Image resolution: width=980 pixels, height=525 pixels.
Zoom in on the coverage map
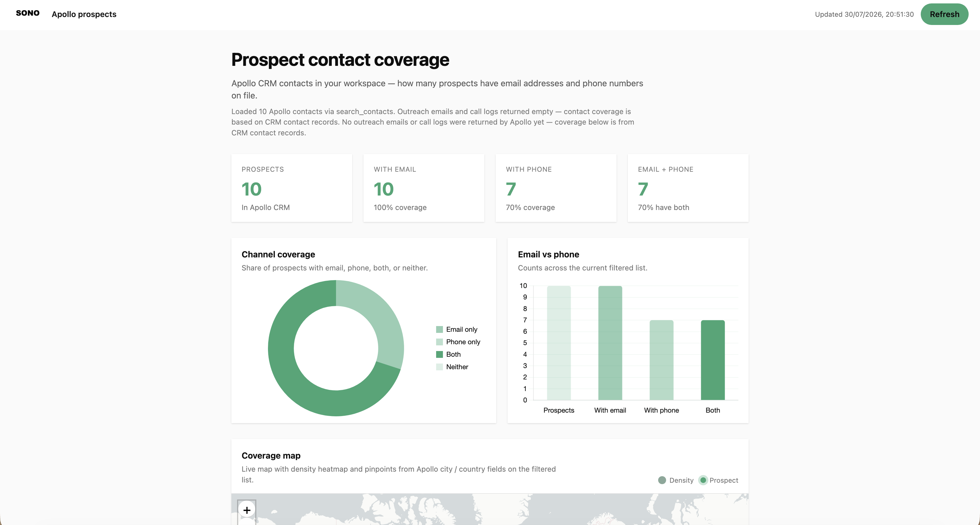246,510
